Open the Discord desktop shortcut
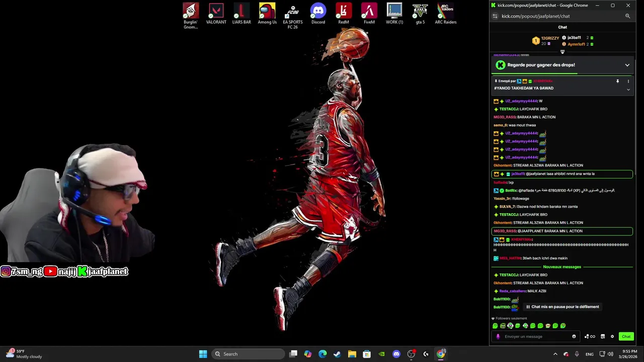 (318, 14)
